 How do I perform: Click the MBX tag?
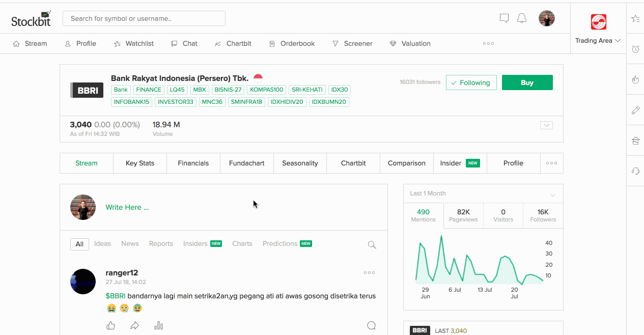click(x=200, y=90)
